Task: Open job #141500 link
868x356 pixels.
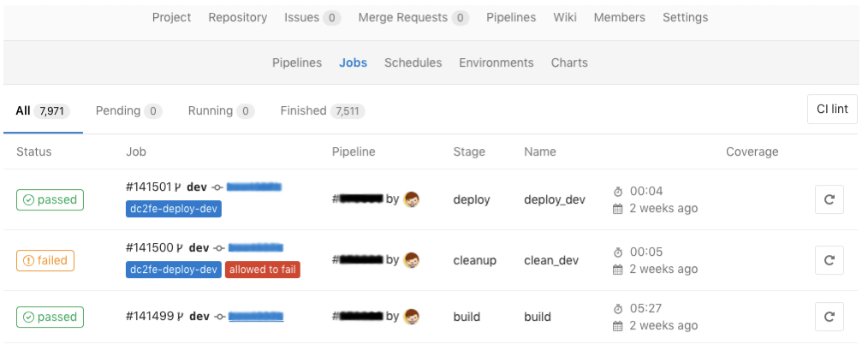Action: [x=148, y=247]
